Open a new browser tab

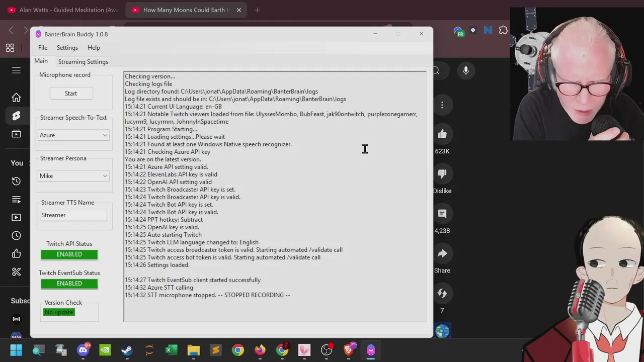(258, 10)
